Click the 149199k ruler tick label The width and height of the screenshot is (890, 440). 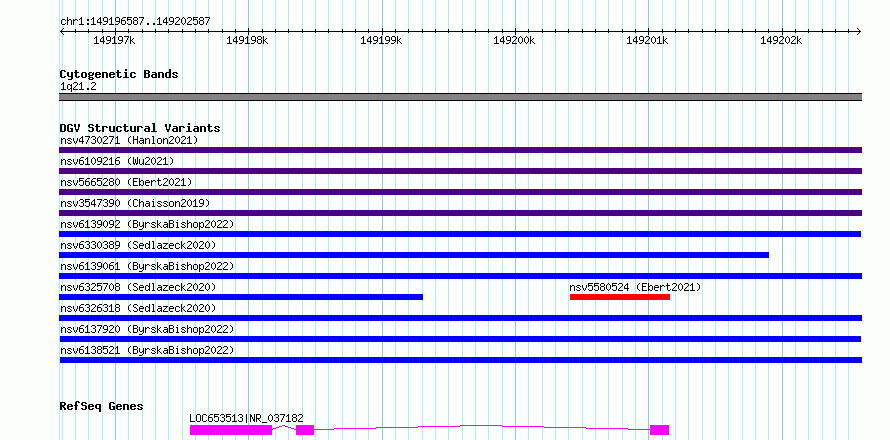pyautogui.click(x=381, y=40)
